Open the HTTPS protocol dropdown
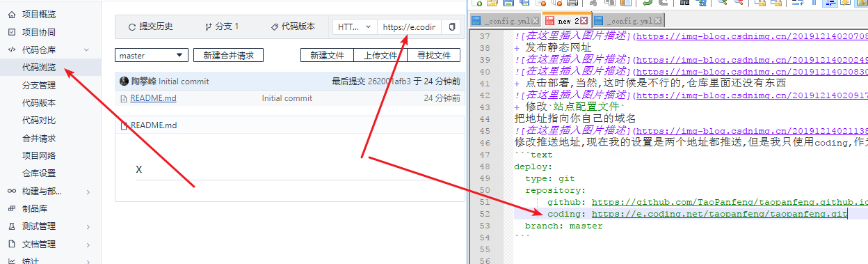 pyautogui.click(x=355, y=27)
